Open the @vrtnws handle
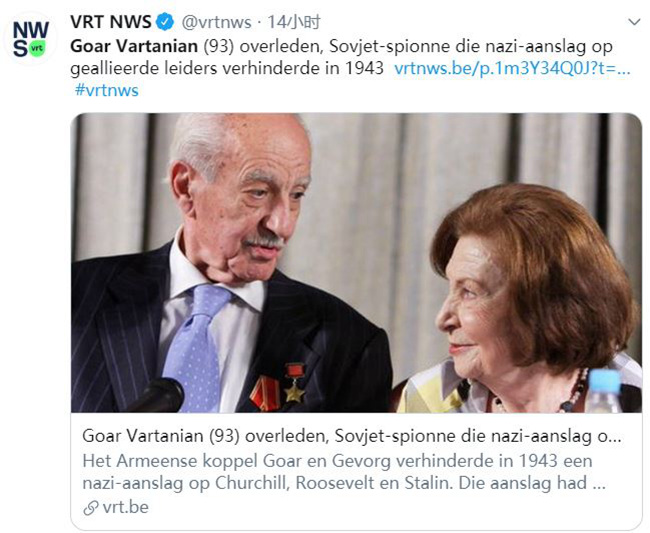 [x=216, y=22]
